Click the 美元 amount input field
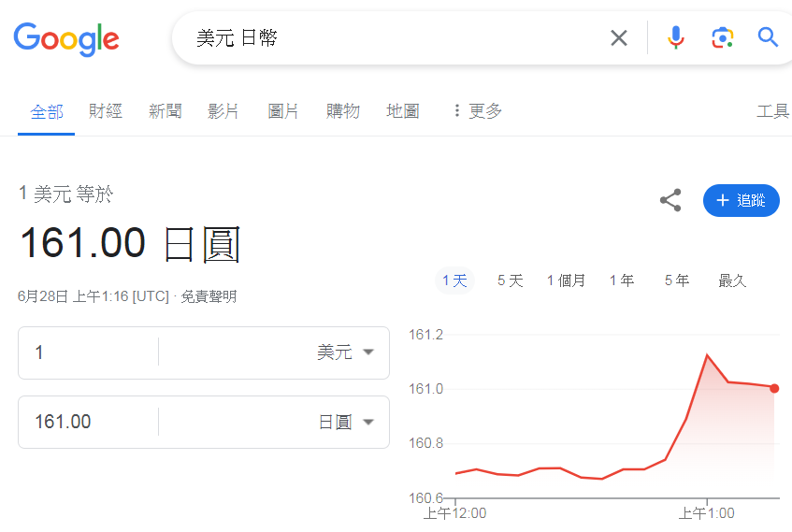 [x=89, y=352]
